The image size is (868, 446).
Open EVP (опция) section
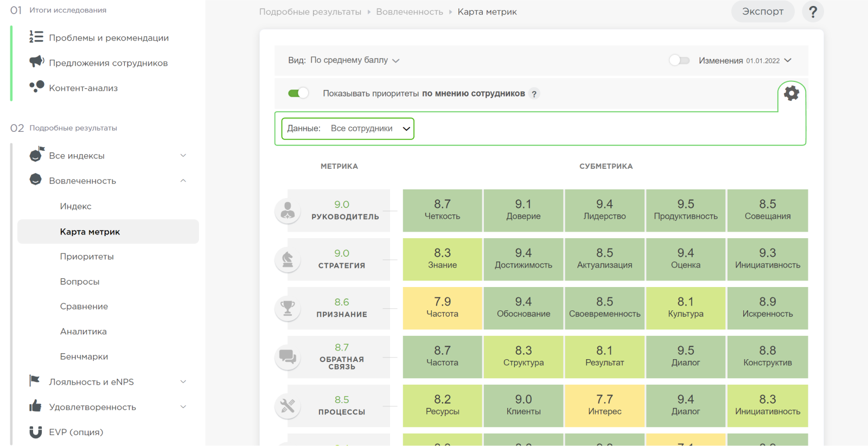[x=76, y=432]
